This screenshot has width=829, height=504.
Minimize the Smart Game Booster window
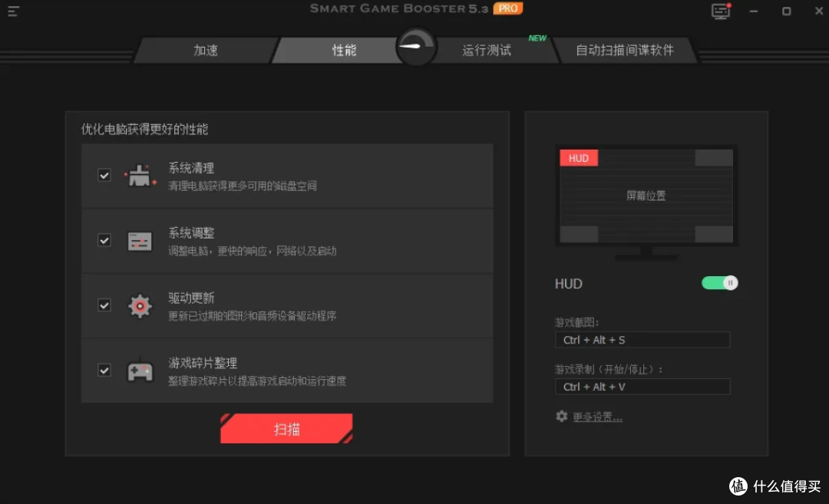point(754,11)
